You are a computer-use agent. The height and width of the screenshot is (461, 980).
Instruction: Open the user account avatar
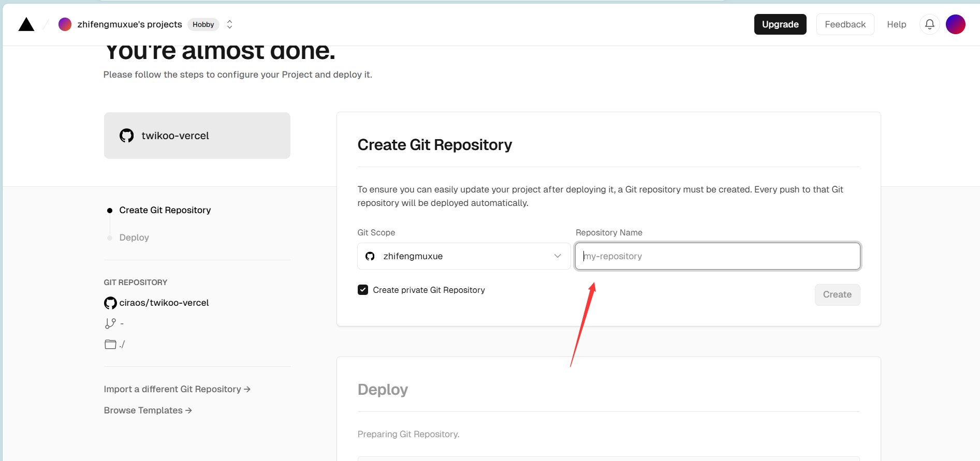point(956,24)
